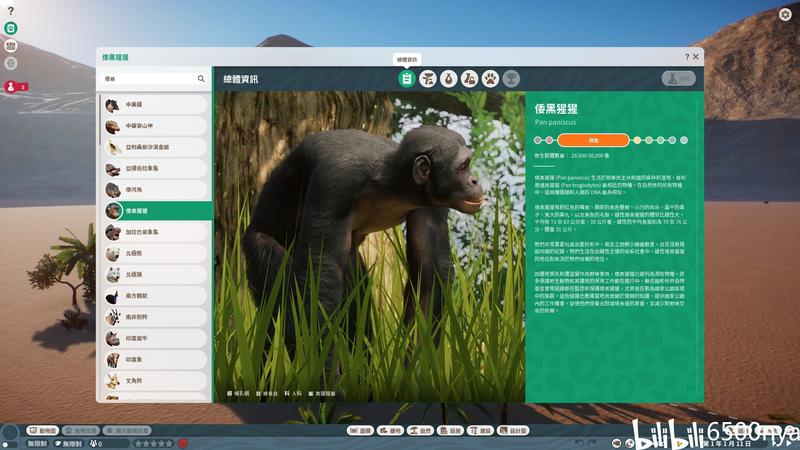
Task: Open the two-animals social icon tab
Action: 469,79
